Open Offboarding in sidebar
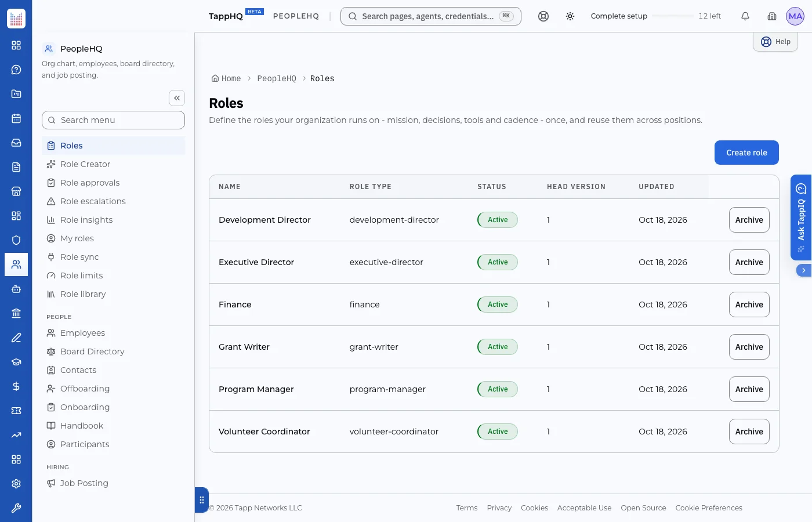 point(114,389)
